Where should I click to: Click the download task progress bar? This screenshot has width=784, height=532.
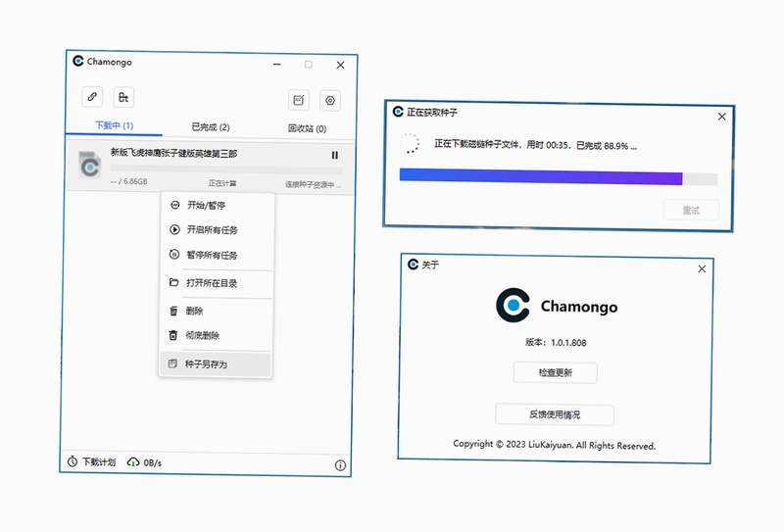[226, 169]
